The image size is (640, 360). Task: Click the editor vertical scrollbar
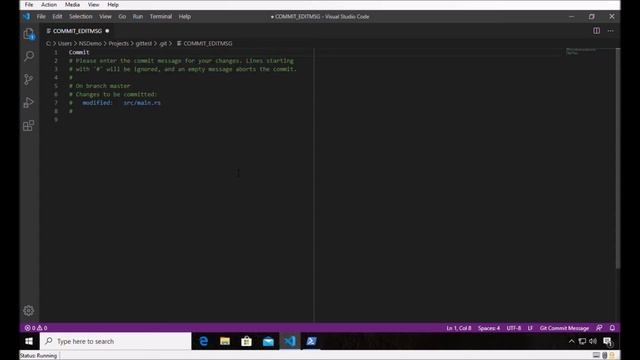pos(618,158)
